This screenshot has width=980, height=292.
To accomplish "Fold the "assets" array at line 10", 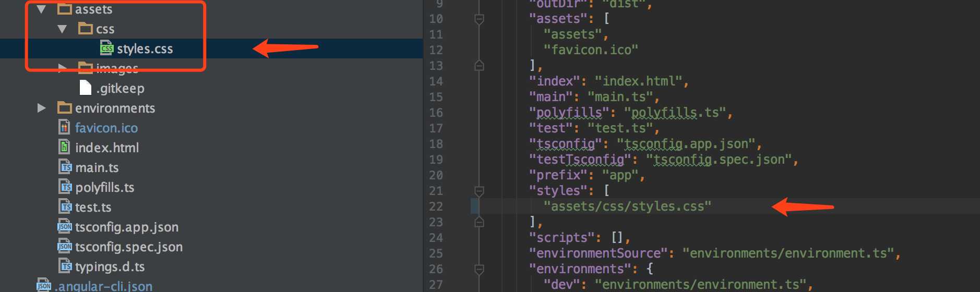I will click(x=479, y=19).
